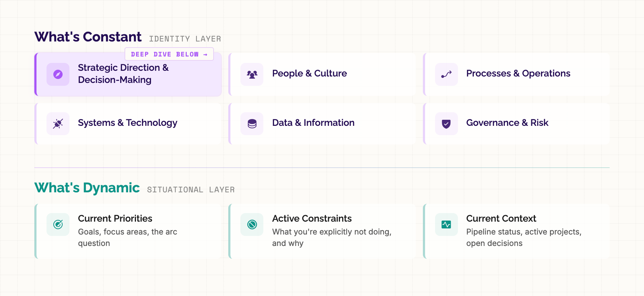
Task: Click the Active Constraints prohibited icon
Action: [252, 225]
